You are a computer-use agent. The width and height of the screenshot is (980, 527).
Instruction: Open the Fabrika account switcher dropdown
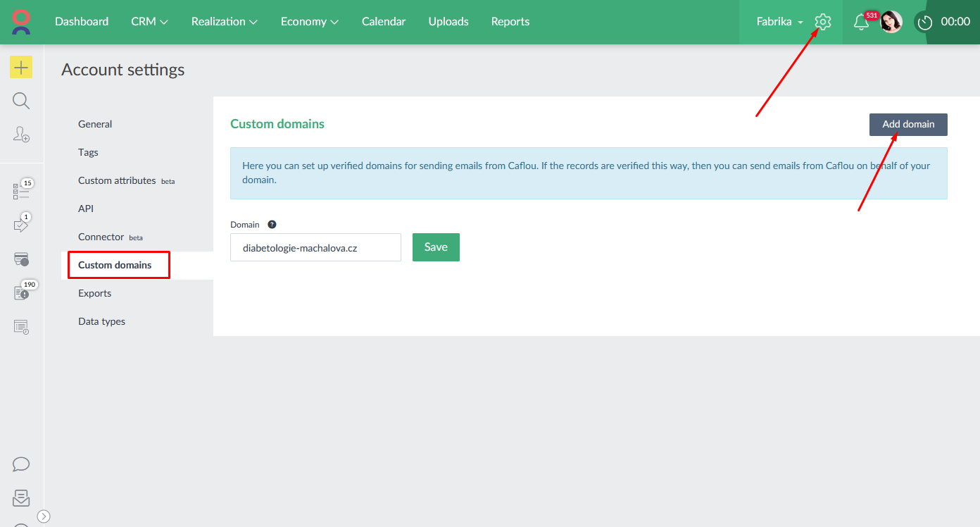pyautogui.click(x=779, y=22)
